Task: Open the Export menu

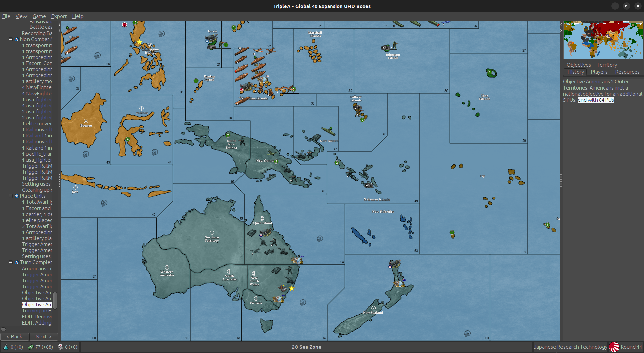Action: (59, 16)
